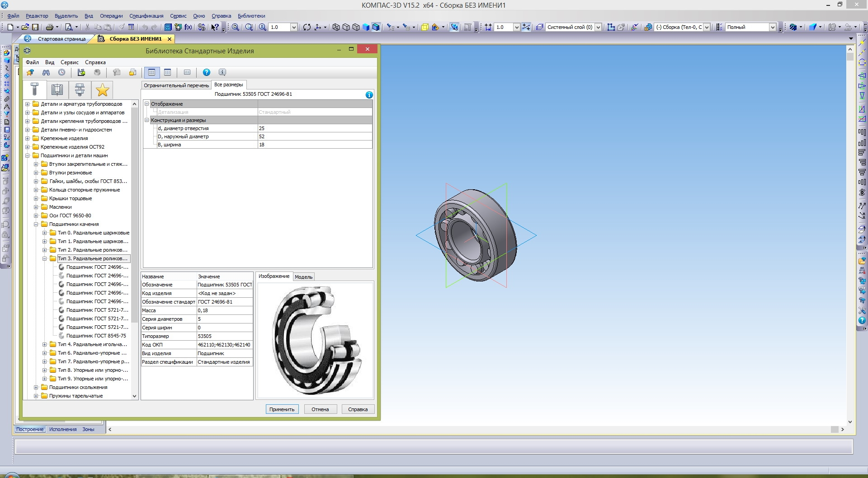Select the hole section category icon

(x=57, y=89)
